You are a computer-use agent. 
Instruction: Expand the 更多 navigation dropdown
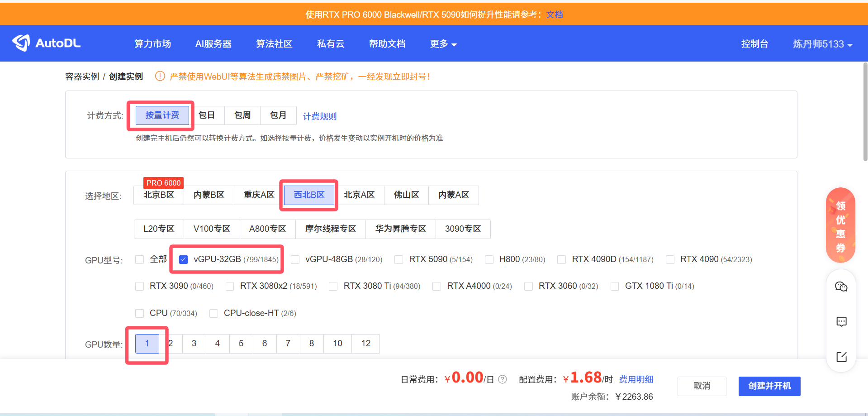click(x=443, y=43)
